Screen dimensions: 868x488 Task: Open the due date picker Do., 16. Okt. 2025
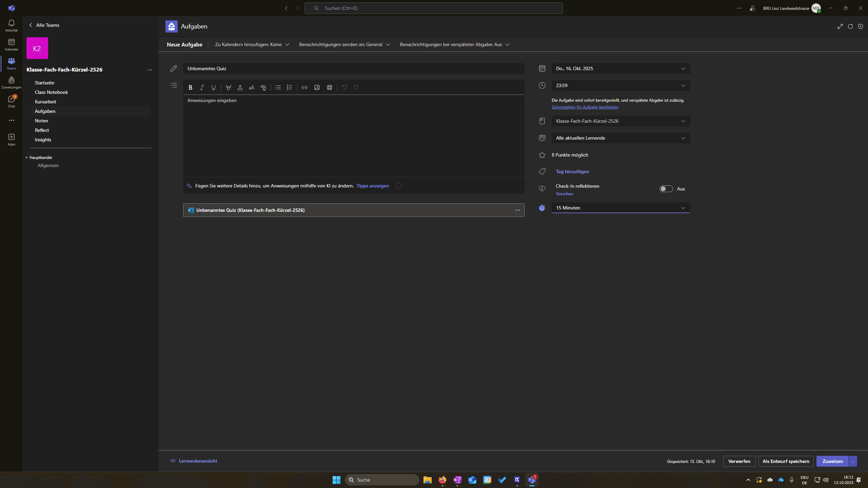[x=621, y=68]
